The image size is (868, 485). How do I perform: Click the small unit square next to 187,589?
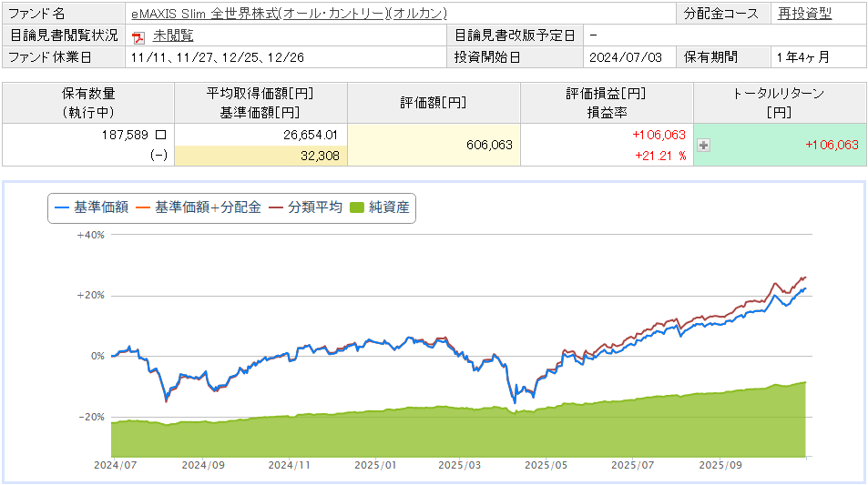point(160,135)
